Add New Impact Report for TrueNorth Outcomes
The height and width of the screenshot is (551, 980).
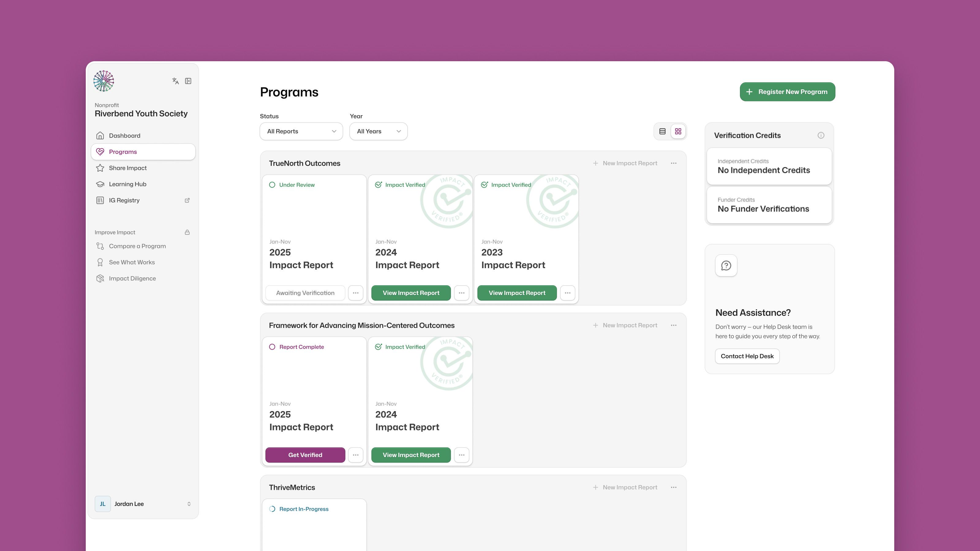click(625, 163)
